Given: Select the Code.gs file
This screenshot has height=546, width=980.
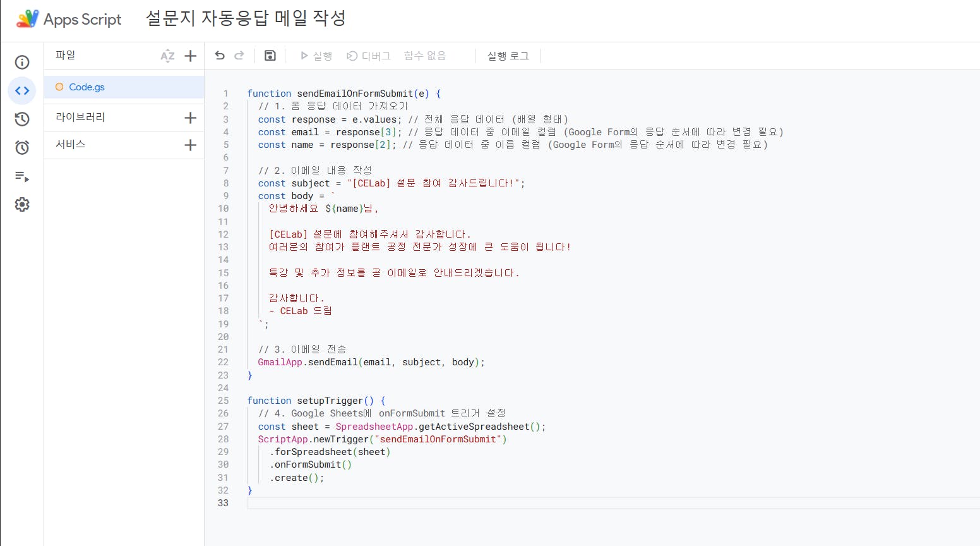Looking at the screenshot, I should point(124,87).
